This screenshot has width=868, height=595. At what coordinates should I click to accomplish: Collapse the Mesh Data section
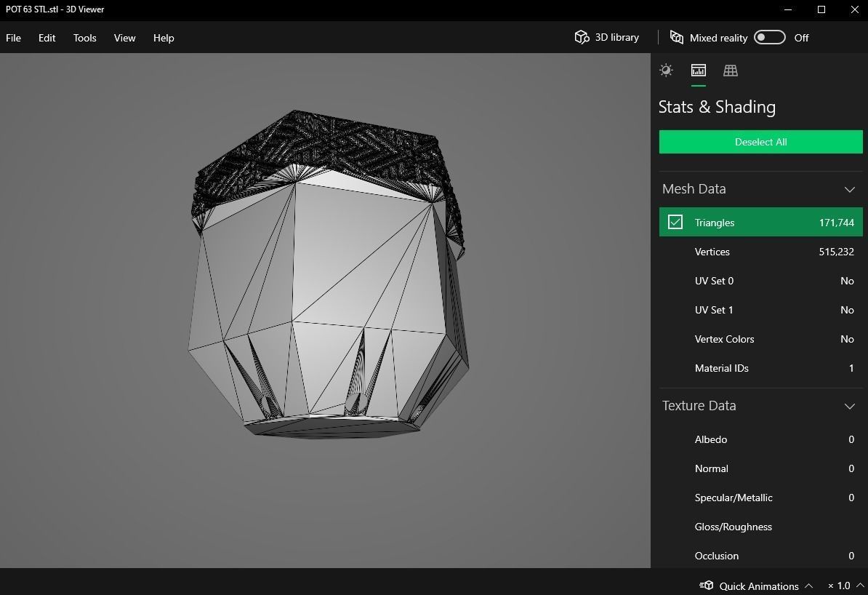click(850, 189)
